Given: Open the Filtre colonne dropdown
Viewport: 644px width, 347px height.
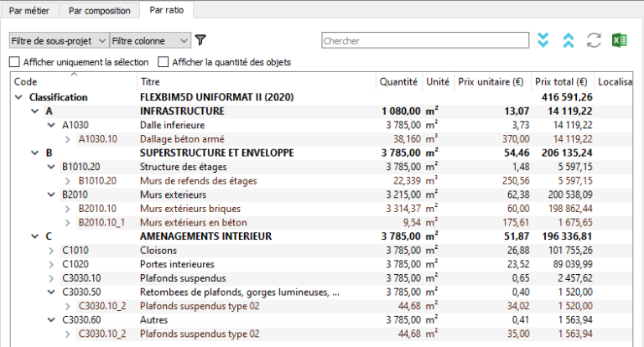Looking at the screenshot, I should click(150, 40).
